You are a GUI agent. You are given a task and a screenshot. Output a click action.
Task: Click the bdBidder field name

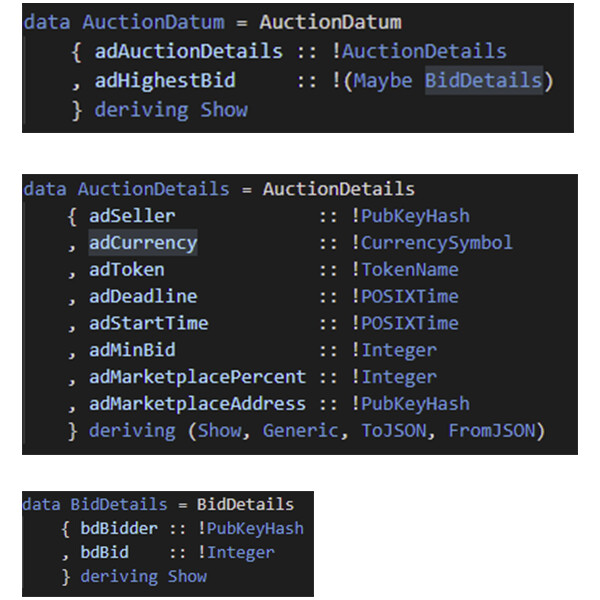pos(116,528)
